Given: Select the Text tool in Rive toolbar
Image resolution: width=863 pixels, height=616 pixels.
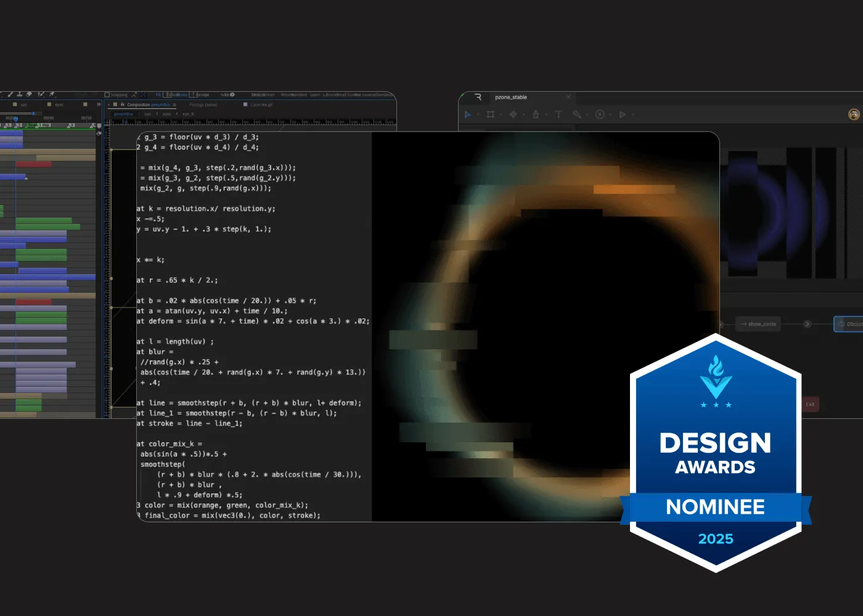Looking at the screenshot, I should pos(558,115).
